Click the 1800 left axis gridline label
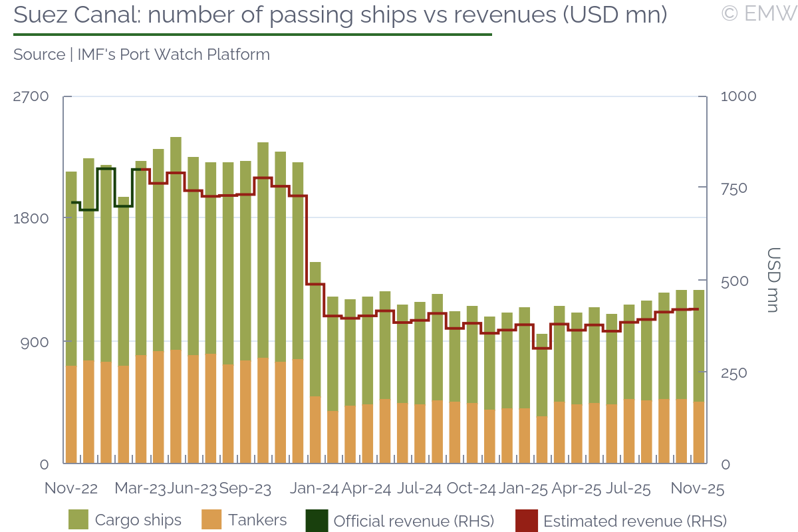Screen dimensions: 798x532 click(31, 218)
